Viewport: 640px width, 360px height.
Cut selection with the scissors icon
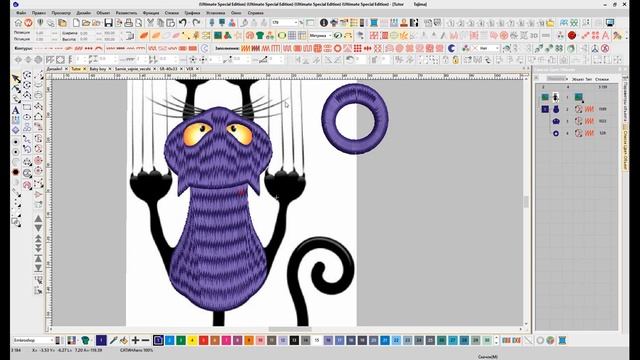151,23
